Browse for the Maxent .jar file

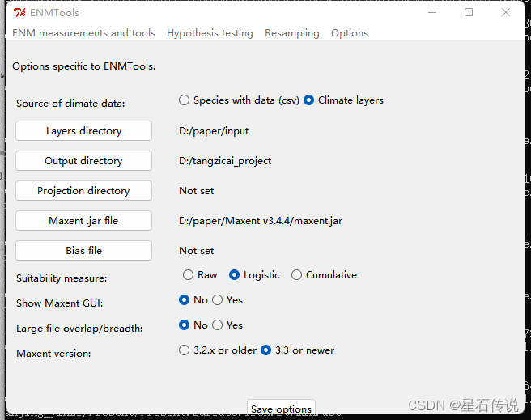[x=83, y=221]
